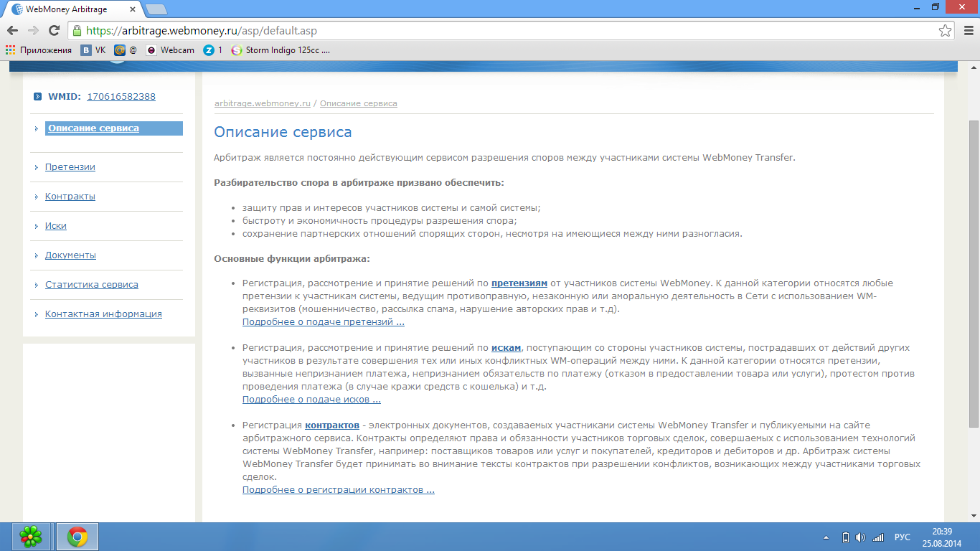The width and height of the screenshot is (980, 551).
Task: Open the bookmark labeled 1
Action: click(213, 50)
